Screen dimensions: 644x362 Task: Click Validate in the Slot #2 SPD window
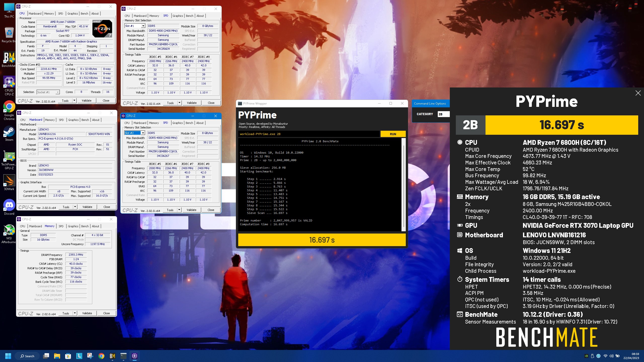191,210
